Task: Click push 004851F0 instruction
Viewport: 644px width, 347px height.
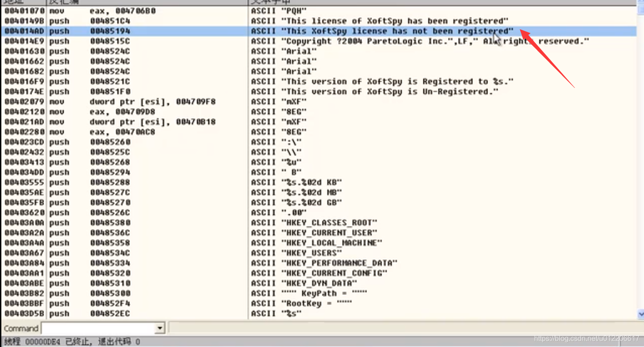Action: (90, 91)
